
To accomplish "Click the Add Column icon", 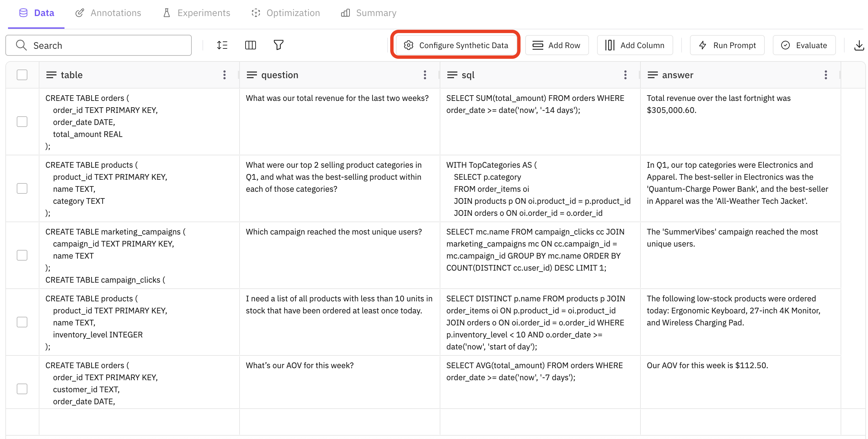I will tap(610, 45).
